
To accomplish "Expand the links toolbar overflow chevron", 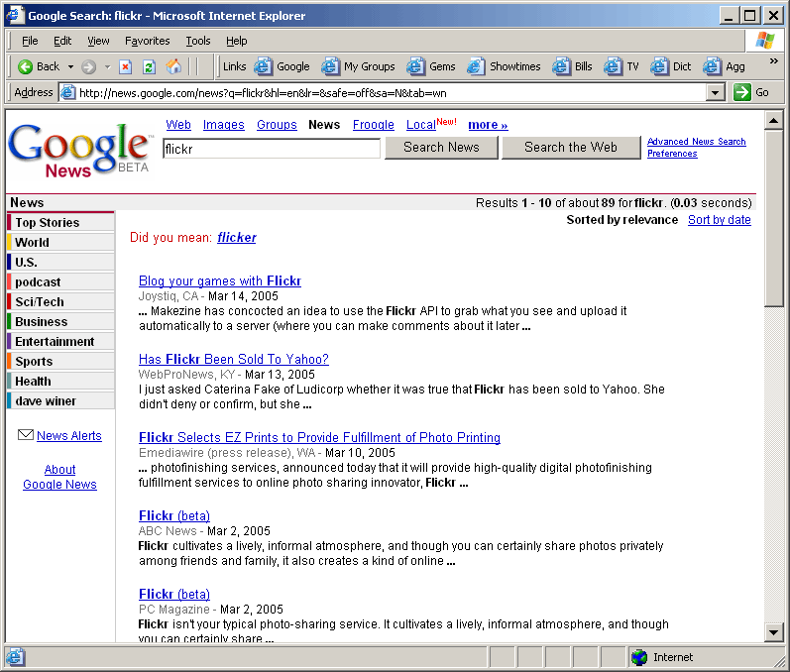I will [x=773, y=61].
